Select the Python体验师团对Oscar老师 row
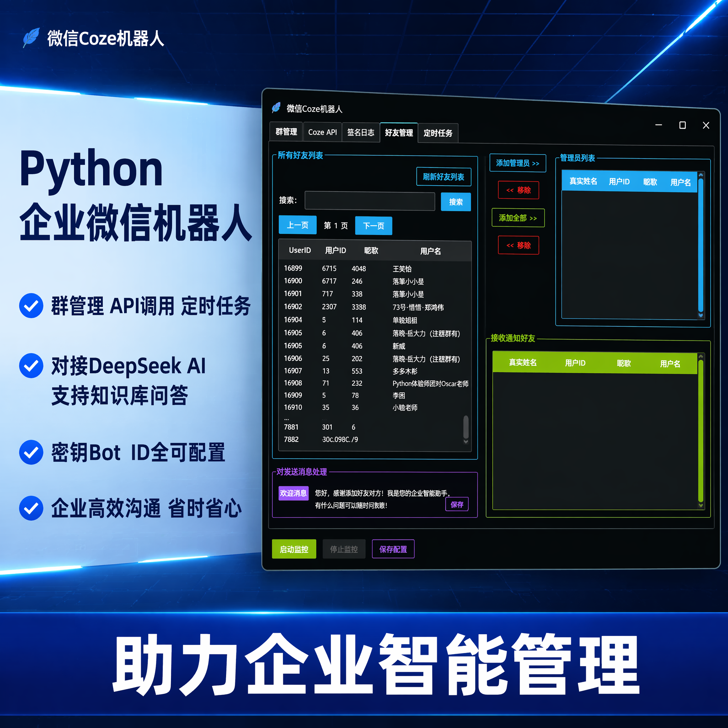The height and width of the screenshot is (728, 728). 375,383
